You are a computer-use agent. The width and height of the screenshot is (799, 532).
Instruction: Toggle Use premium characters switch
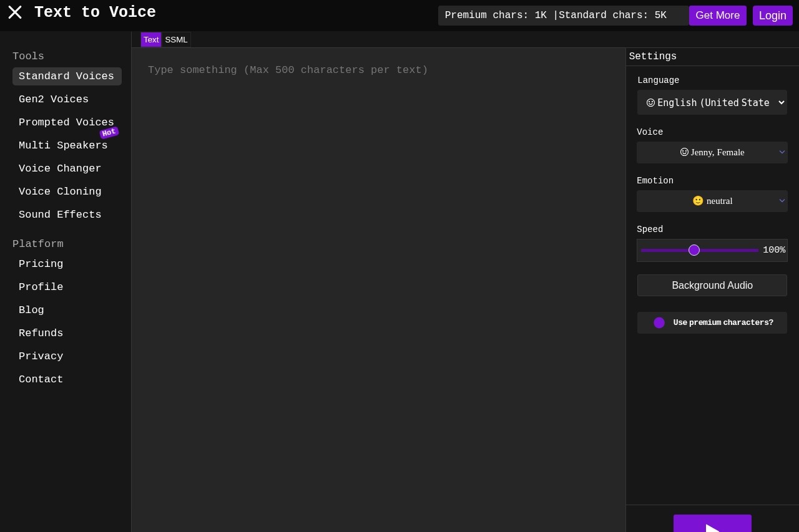coord(659,322)
